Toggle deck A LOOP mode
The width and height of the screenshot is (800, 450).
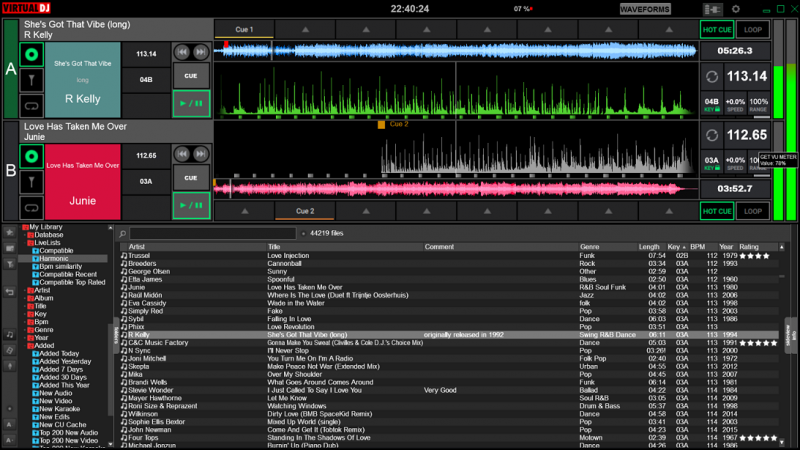coord(753,30)
